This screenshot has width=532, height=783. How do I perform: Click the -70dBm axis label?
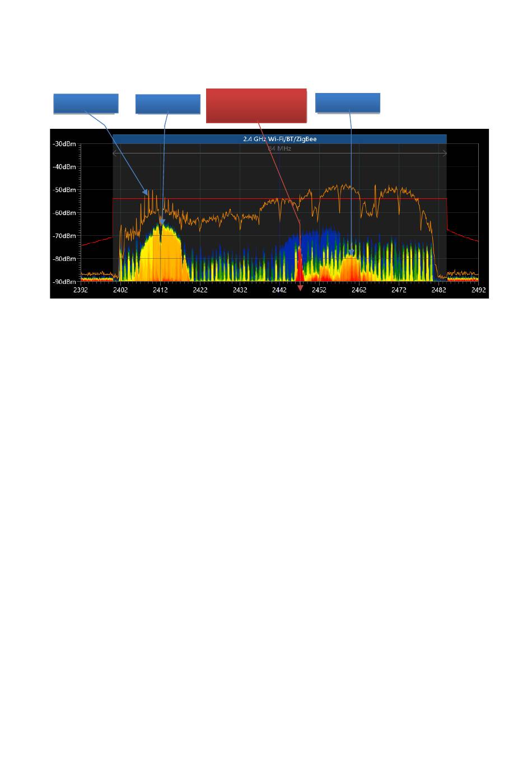[64, 236]
